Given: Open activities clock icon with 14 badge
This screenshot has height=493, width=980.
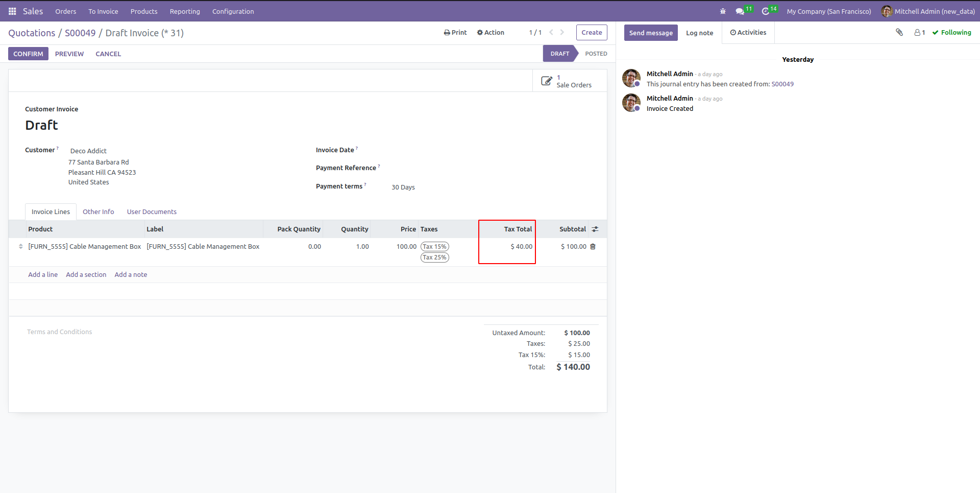Looking at the screenshot, I should pos(769,11).
